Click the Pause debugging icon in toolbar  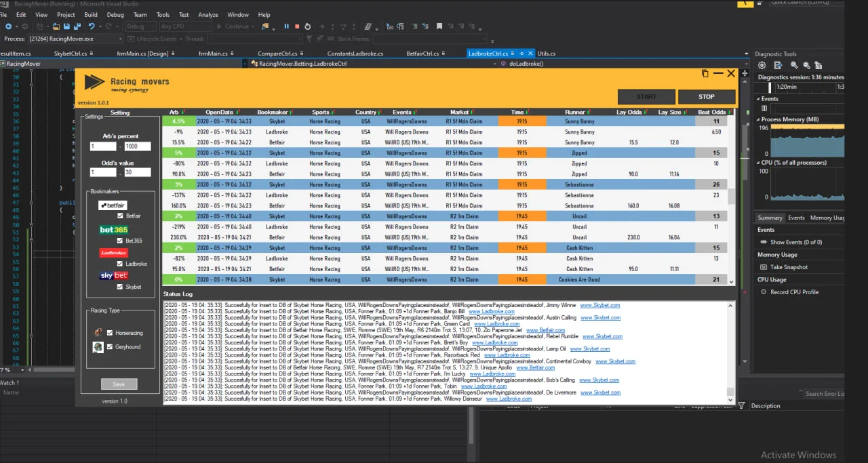click(286, 26)
